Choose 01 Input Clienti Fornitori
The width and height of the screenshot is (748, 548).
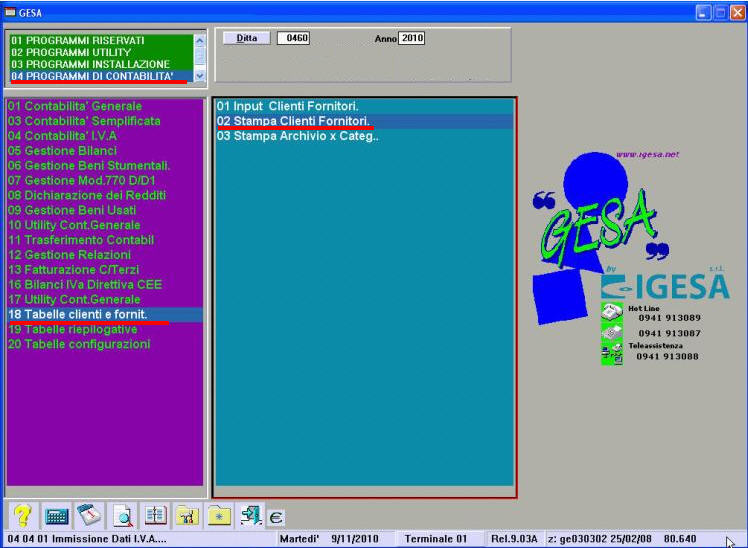click(x=364, y=106)
